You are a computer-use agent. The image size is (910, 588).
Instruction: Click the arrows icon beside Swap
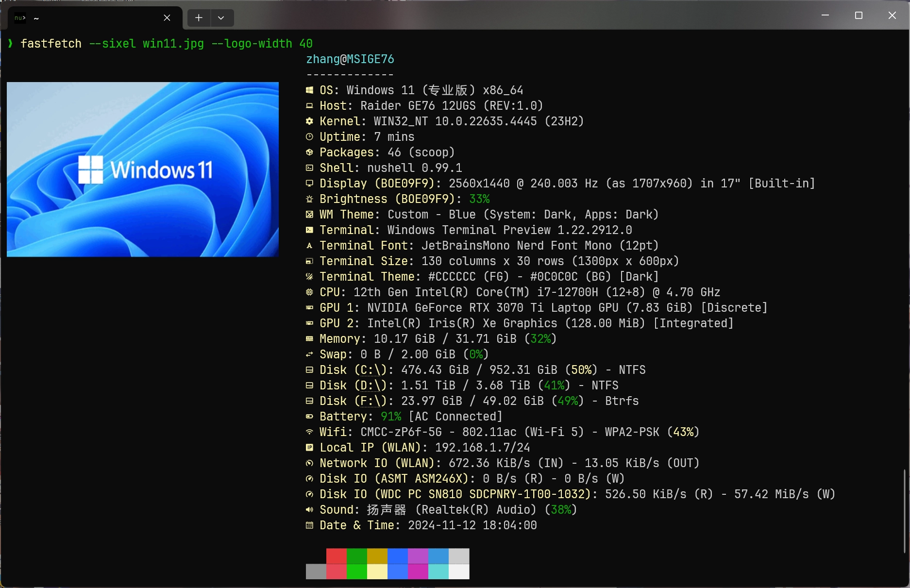tap(309, 354)
